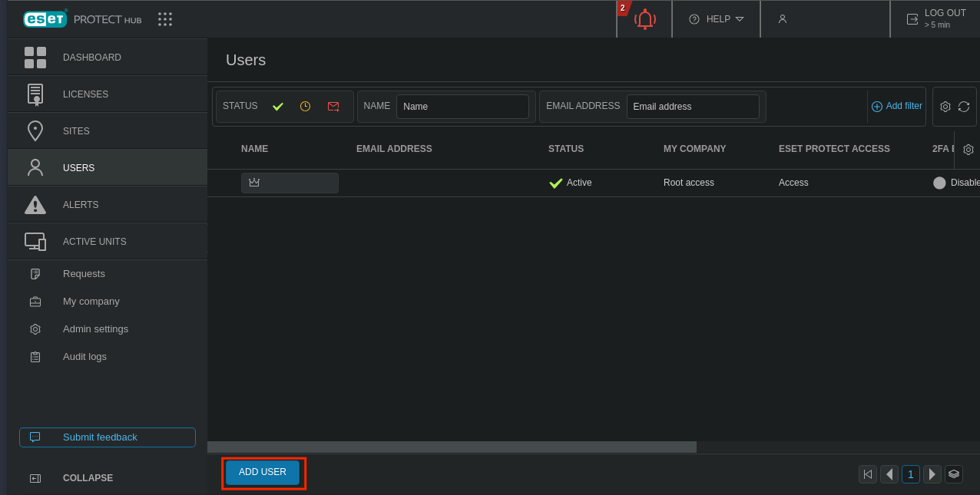Go to first page of users

pyautogui.click(x=868, y=474)
